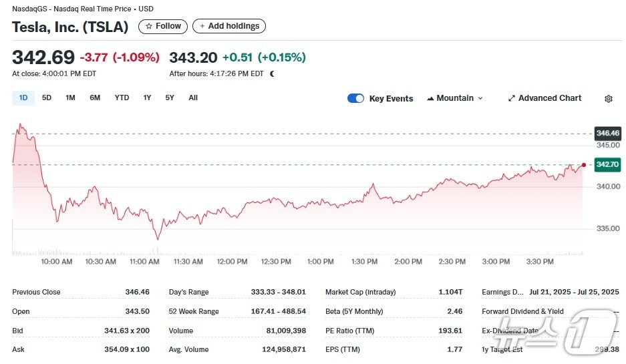Image resolution: width=626 pixels, height=364 pixels.
Task: Click the green 342.70 price marker
Action: [607, 164]
